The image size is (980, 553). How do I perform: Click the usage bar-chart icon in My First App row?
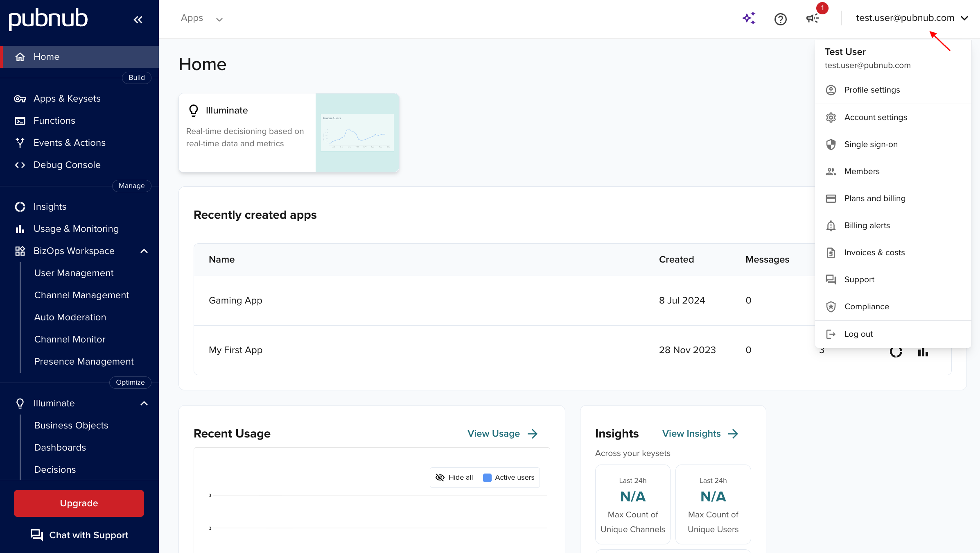[x=923, y=352]
